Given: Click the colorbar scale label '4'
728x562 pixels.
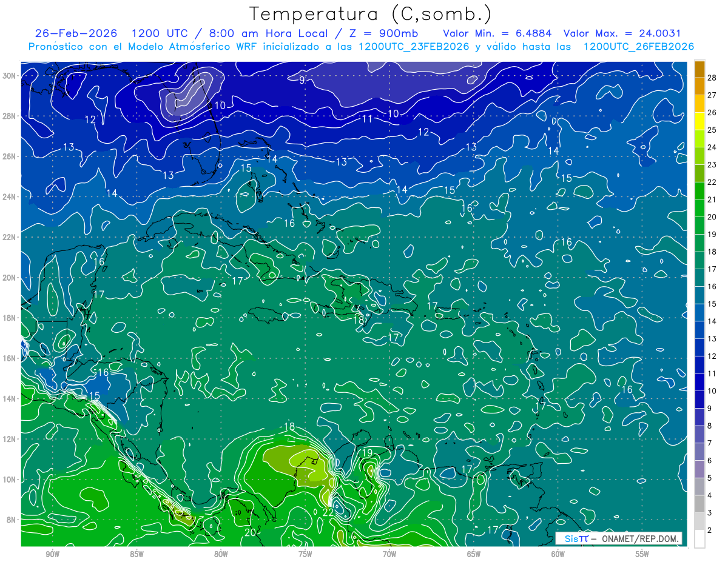Looking at the screenshot, I should point(710,496).
